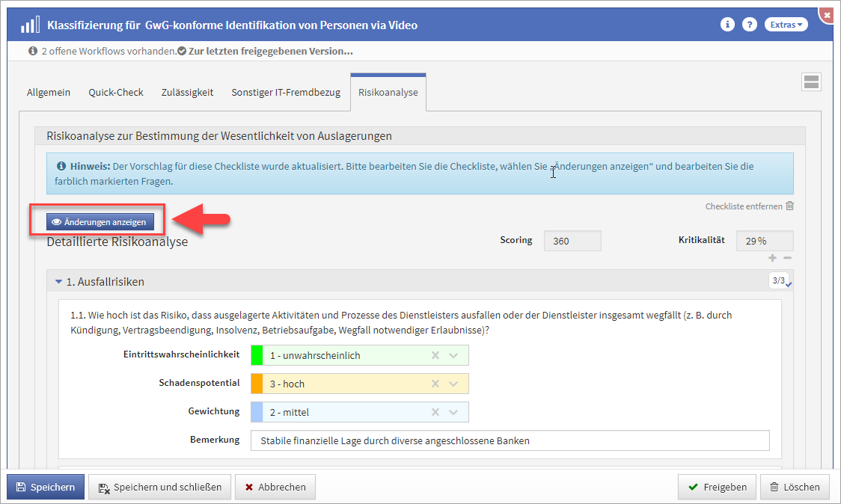This screenshot has width=841, height=504.
Task: Open the Extras dropdown menu
Action: click(786, 25)
